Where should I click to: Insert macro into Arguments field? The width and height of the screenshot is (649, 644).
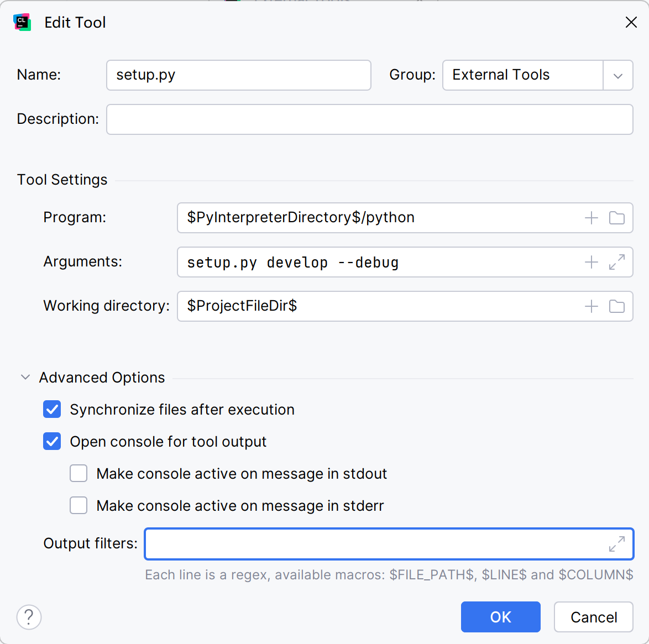tap(591, 262)
